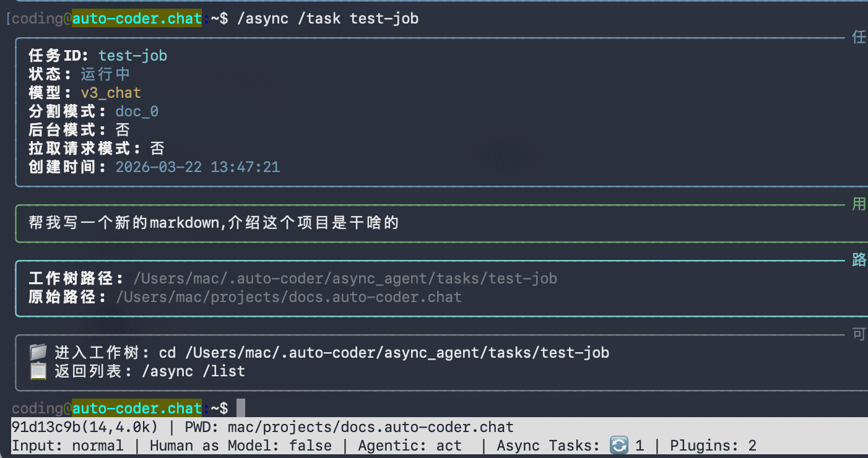The height and width of the screenshot is (458, 868).
Task: Click the 原始路径 docs.auto-coder.chat path
Action: click(x=289, y=297)
